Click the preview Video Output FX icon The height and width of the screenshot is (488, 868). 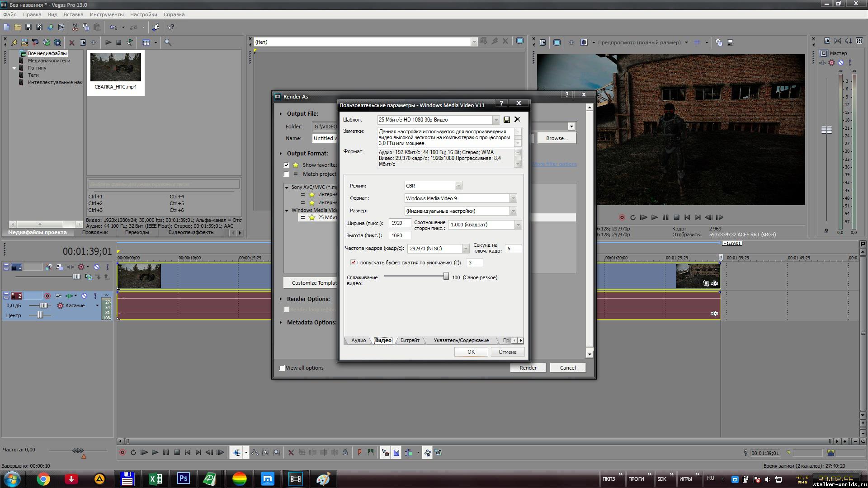(x=571, y=42)
